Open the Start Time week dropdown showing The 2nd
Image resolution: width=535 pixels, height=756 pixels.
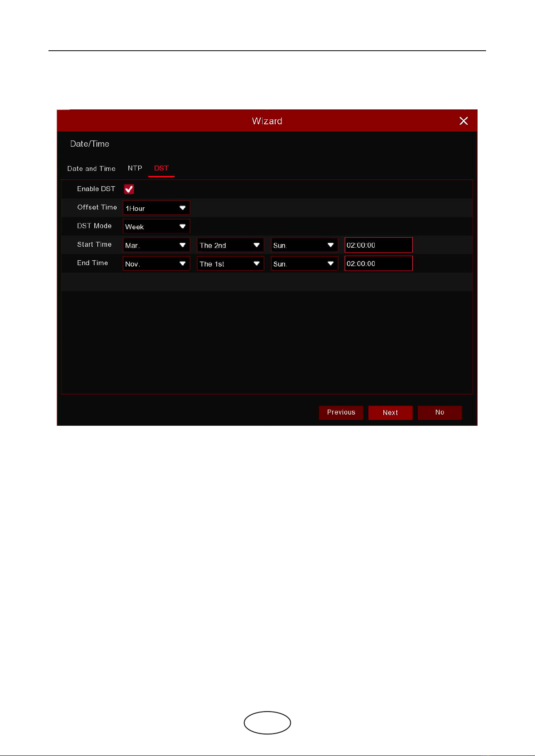point(231,245)
